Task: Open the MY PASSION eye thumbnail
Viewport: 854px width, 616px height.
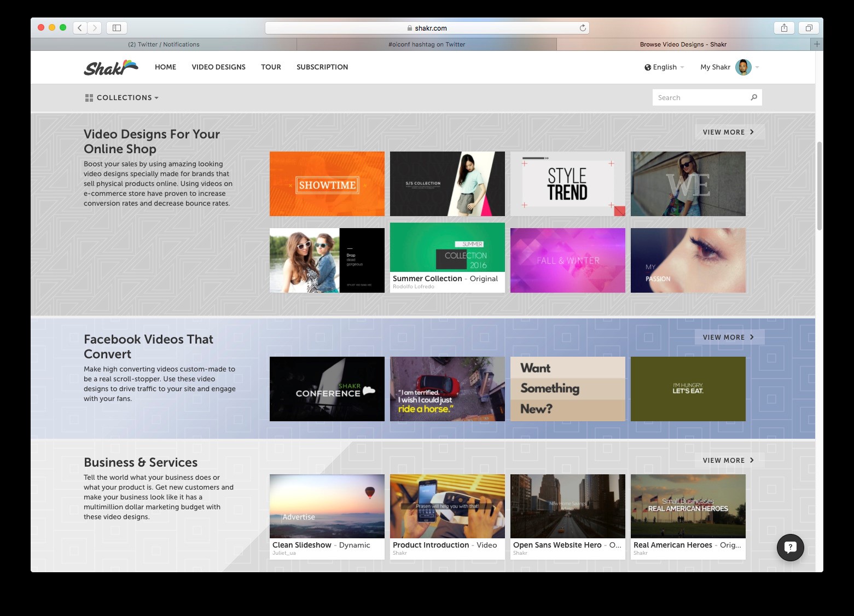Action: point(688,260)
